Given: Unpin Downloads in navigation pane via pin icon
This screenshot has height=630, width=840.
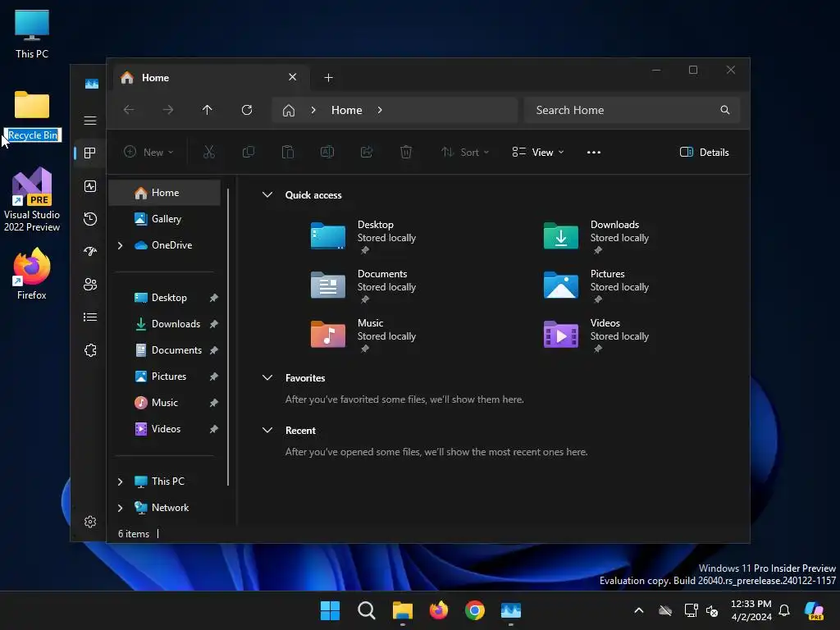Looking at the screenshot, I should point(214,324).
